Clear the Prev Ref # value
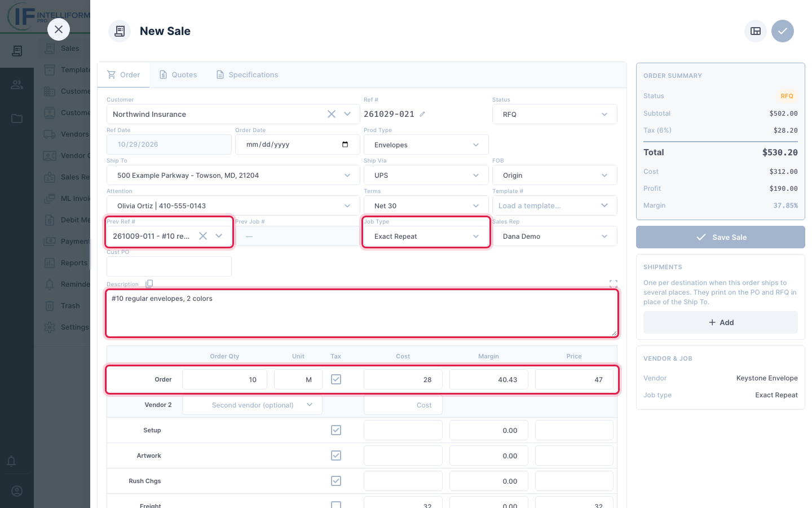The image size is (812, 508). click(203, 236)
